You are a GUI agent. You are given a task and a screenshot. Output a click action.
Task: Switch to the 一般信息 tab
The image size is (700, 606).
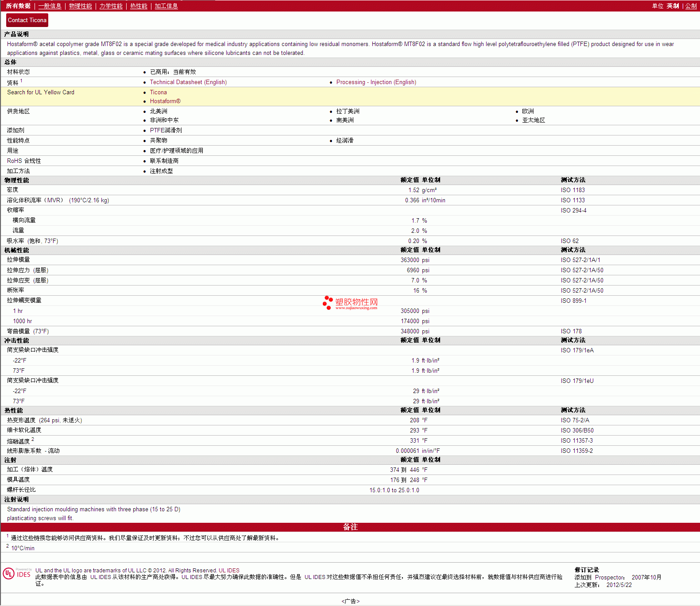[50, 6]
